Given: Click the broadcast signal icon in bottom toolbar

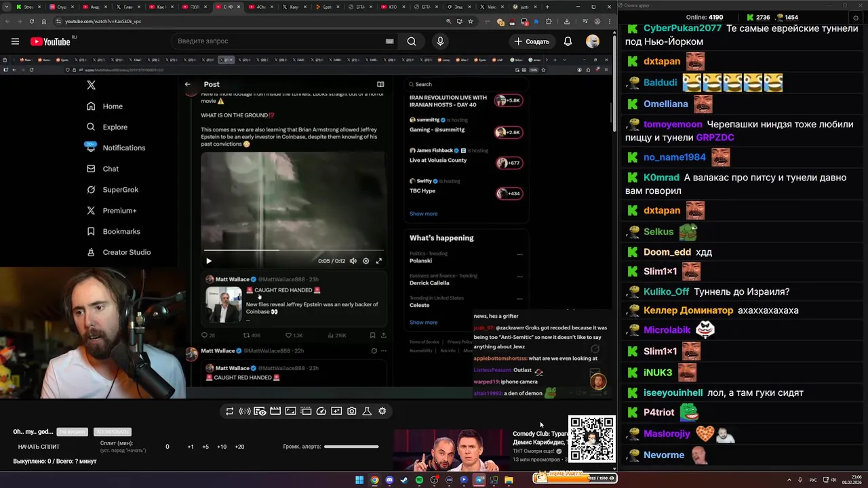Looking at the screenshot, I should (x=245, y=411).
